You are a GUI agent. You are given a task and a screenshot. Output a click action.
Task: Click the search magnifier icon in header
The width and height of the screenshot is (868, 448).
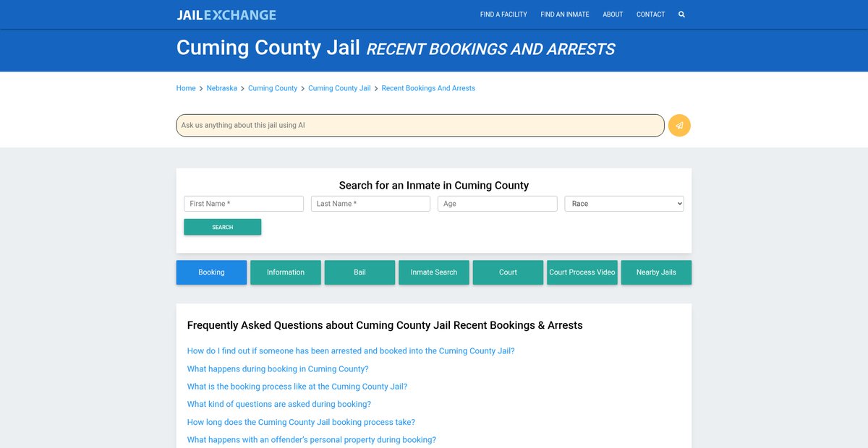click(x=681, y=14)
